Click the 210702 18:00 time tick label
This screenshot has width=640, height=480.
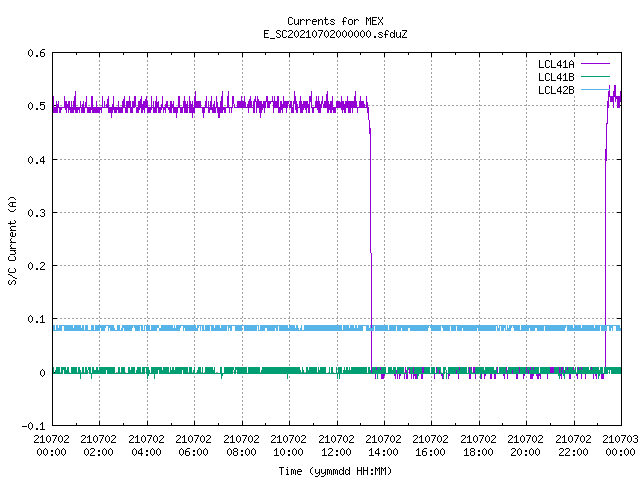(x=478, y=445)
